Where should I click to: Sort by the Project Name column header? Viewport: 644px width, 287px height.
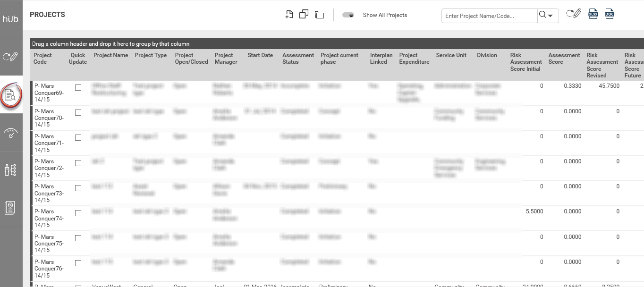(x=110, y=55)
